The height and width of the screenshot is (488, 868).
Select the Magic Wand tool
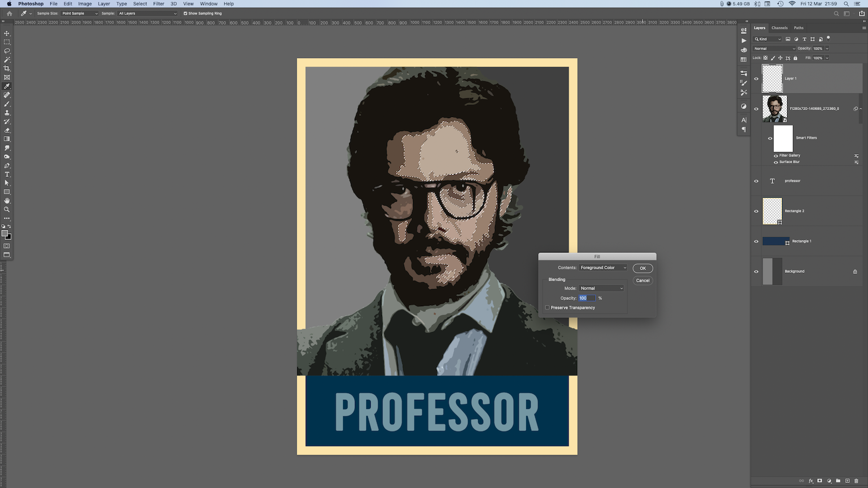7,59
